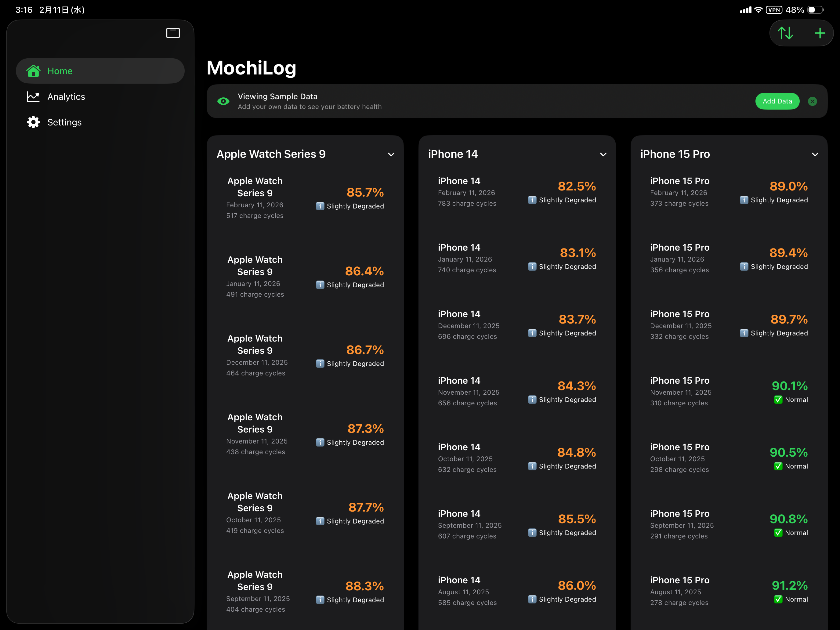Click info icon beside 85.7% Slightly Degraded
Viewport: 840px width, 630px height.
(320, 206)
